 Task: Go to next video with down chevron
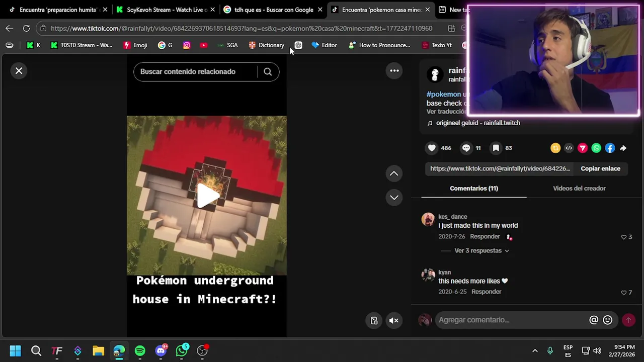pyautogui.click(x=394, y=197)
